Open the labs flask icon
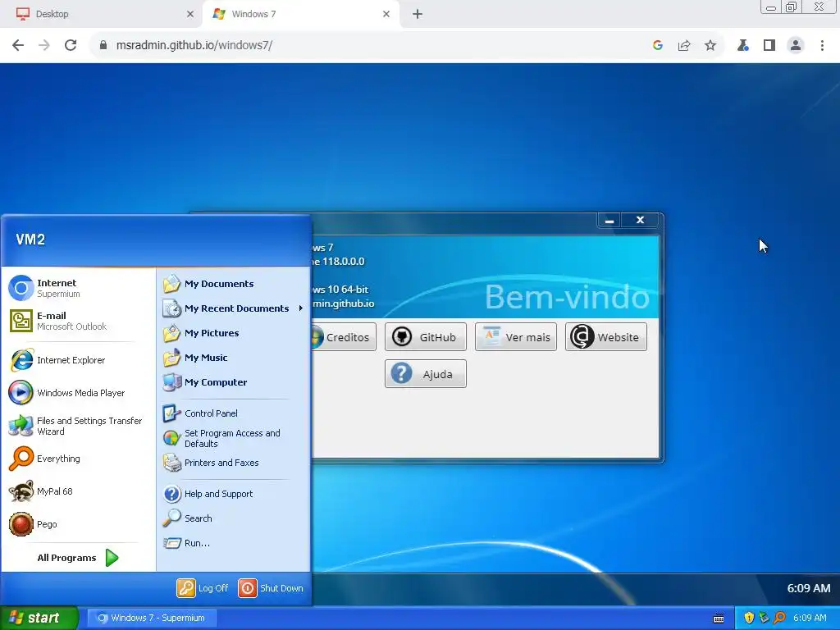840x630 pixels. click(x=742, y=45)
